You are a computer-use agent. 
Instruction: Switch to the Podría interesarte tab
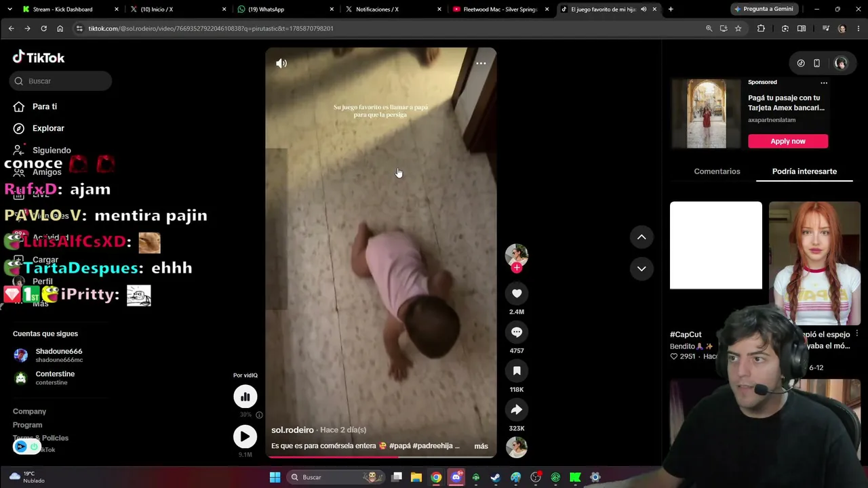[804, 171]
